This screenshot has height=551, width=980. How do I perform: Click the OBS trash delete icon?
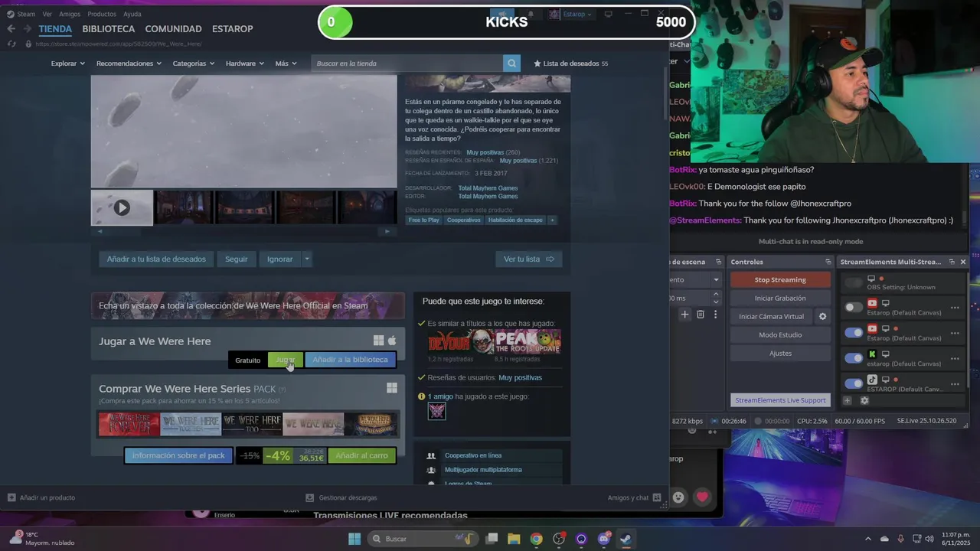coord(701,315)
